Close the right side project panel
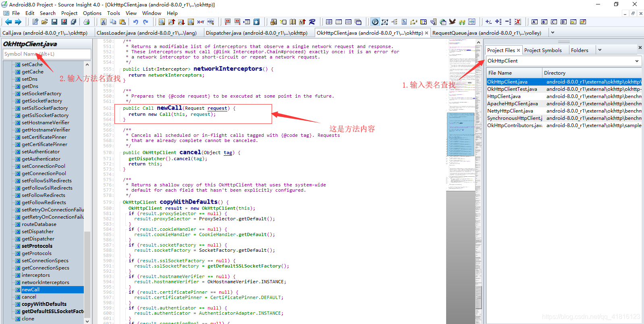Image resolution: width=644 pixels, height=324 pixels. coord(640,48)
